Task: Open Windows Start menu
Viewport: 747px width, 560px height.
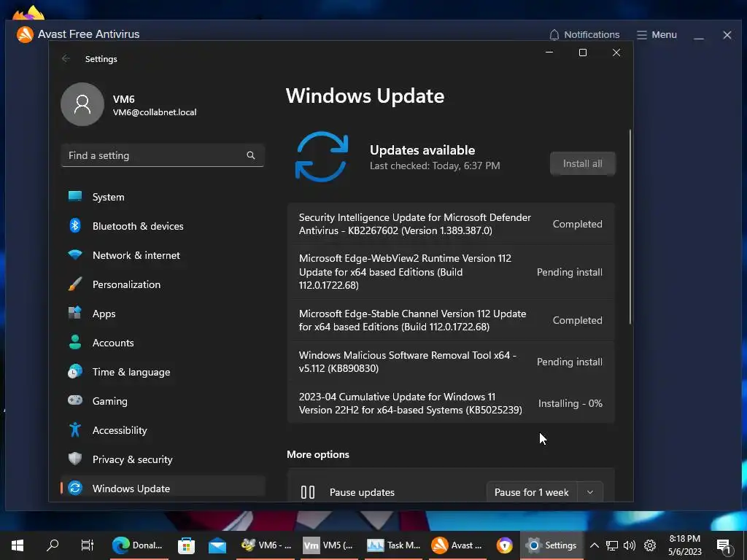Action: (x=18, y=545)
